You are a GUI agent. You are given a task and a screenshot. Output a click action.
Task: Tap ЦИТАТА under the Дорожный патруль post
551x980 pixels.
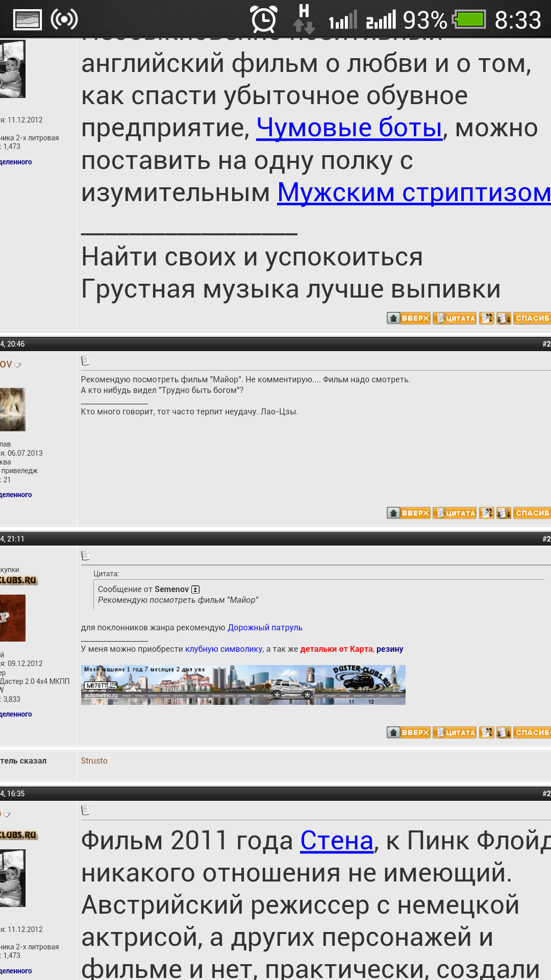click(x=455, y=732)
